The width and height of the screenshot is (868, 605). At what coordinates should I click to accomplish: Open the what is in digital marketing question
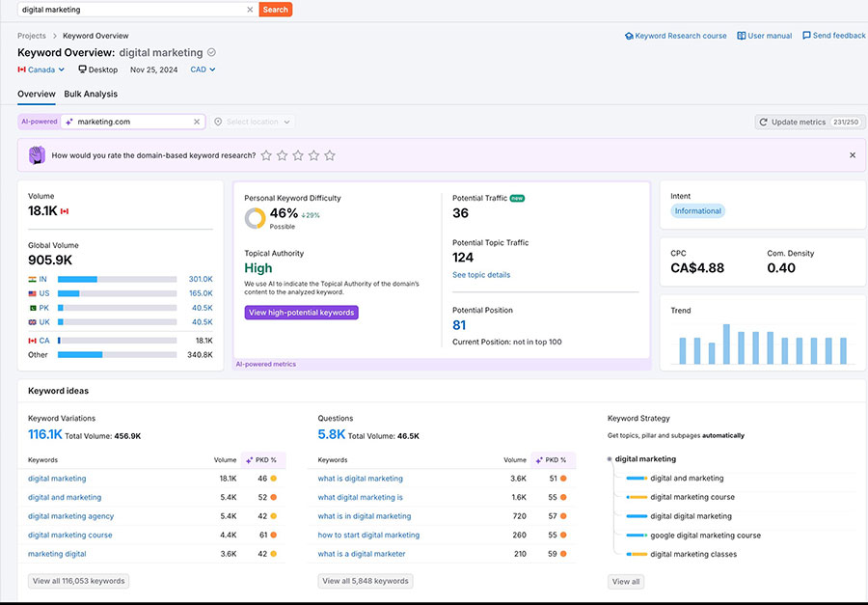(365, 516)
